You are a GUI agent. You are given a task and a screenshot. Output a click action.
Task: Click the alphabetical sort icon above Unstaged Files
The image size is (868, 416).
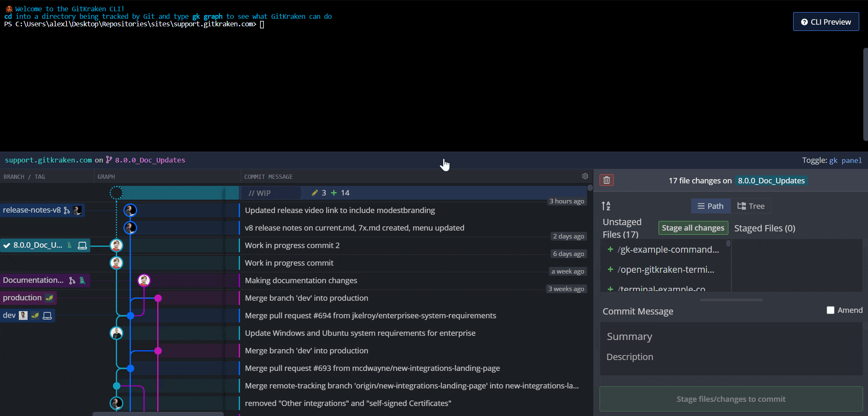point(606,206)
